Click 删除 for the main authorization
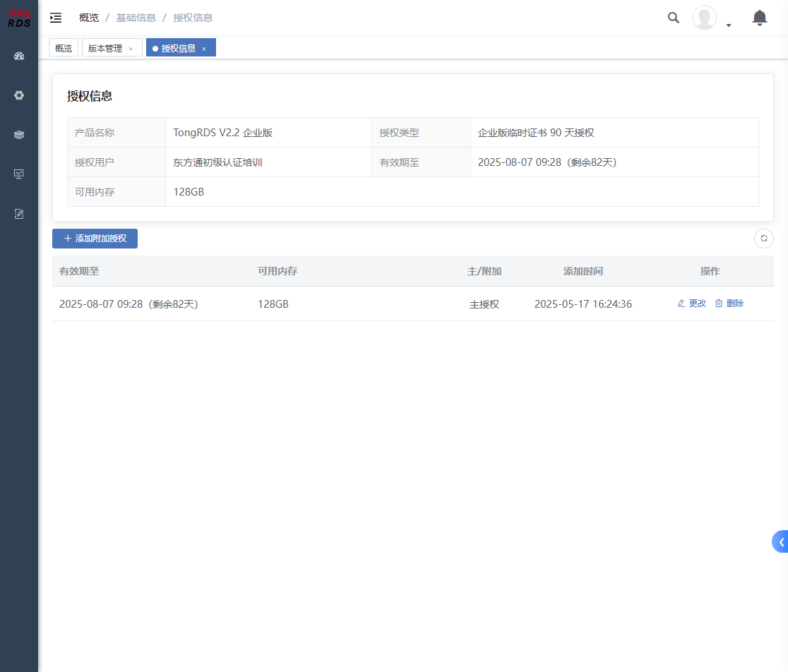 (x=729, y=304)
